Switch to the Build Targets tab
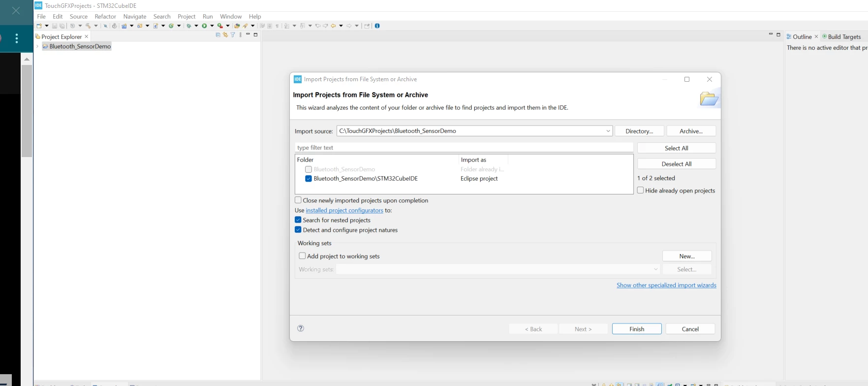 pyautogui.click(x=841, y=36)
